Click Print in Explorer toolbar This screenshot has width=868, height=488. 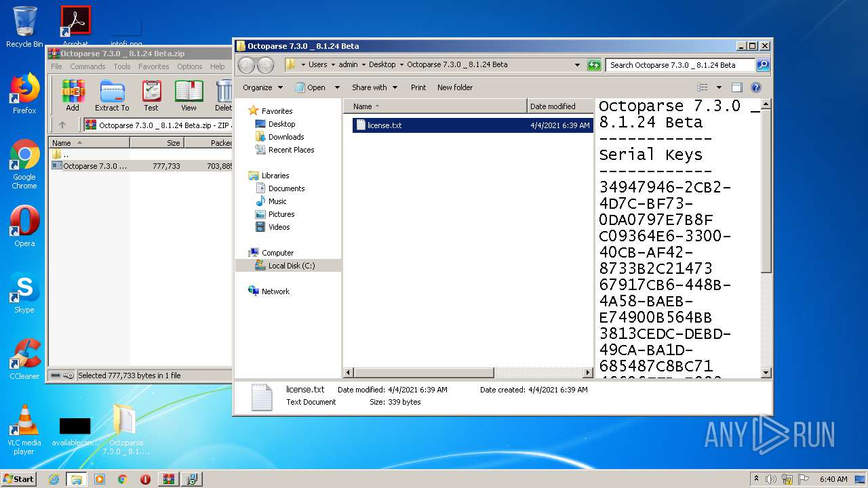[418, 87]
